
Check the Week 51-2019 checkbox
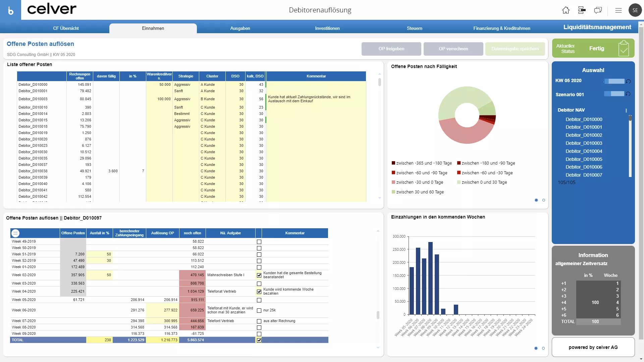point(259,254)
